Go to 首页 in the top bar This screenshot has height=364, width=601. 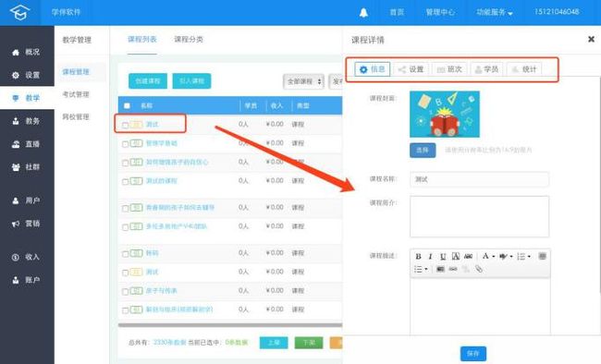pyautogui.click(x=397, y=12)
